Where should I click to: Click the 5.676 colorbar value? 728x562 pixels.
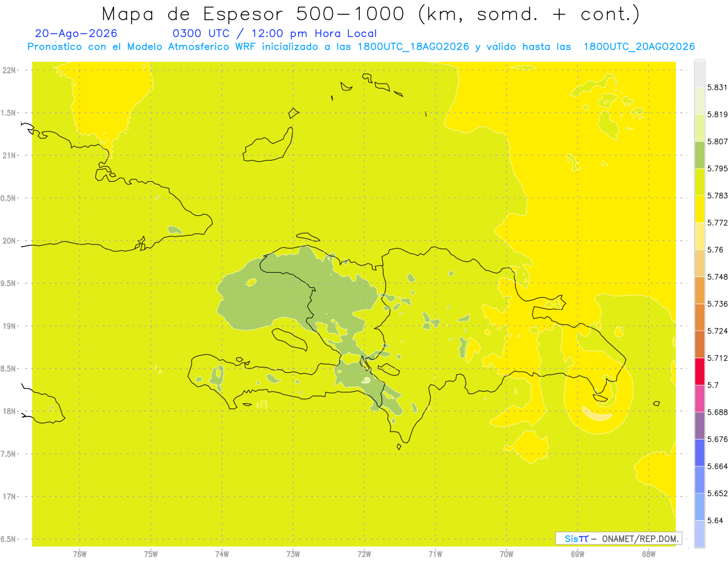tap(718, 439)
